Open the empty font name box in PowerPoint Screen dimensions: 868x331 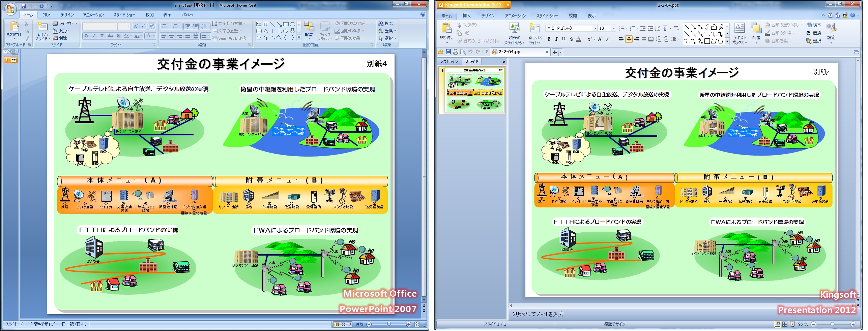point(100,26)
